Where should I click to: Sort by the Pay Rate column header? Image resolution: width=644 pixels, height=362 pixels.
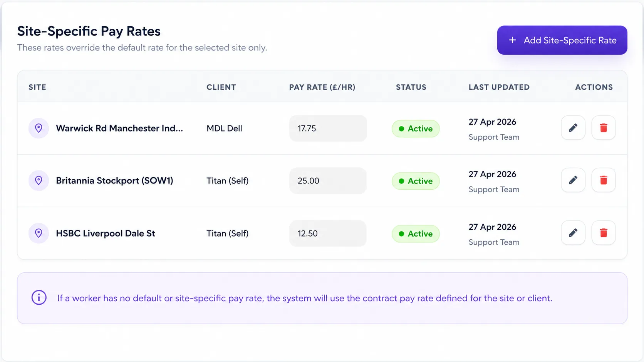(322, 87)
